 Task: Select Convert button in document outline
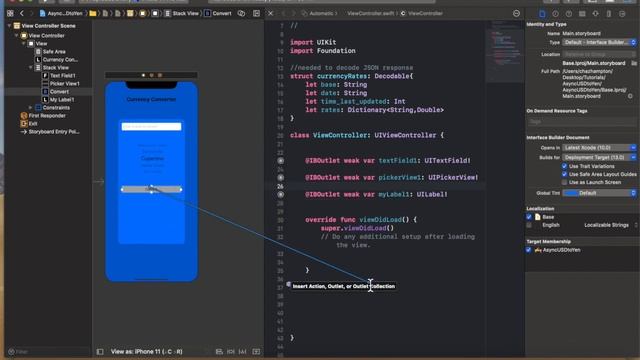pyautogui.click(x=56, y=92)
